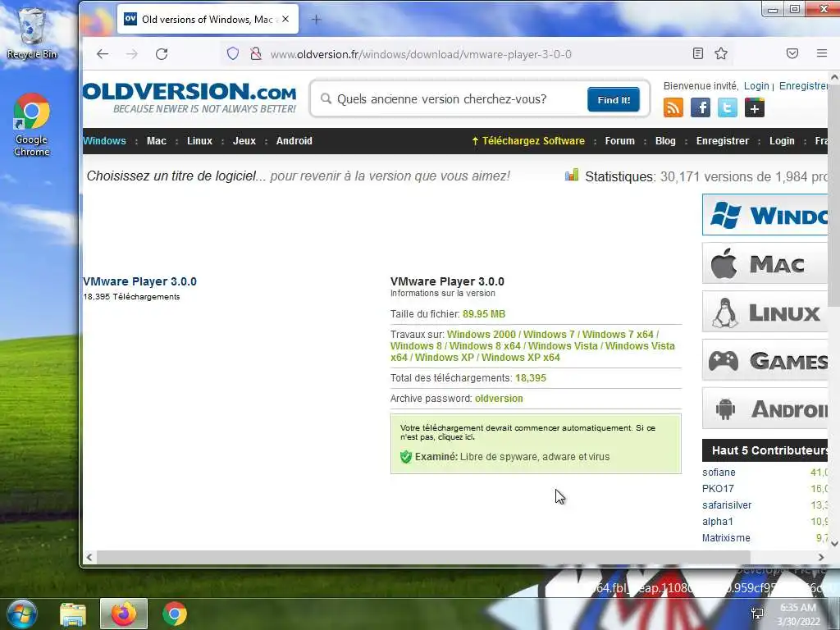The image size is (840, 630).
Task: Click the Firefox forward arrow
Action: pos(132,53)
